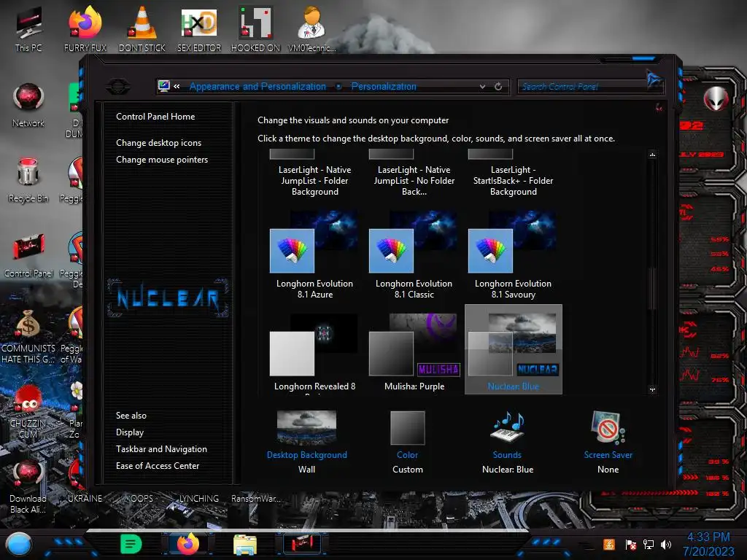Click the theme list scrollbar thumb
The height and width of the screenshot is (560, 747).
click(652, 288)
